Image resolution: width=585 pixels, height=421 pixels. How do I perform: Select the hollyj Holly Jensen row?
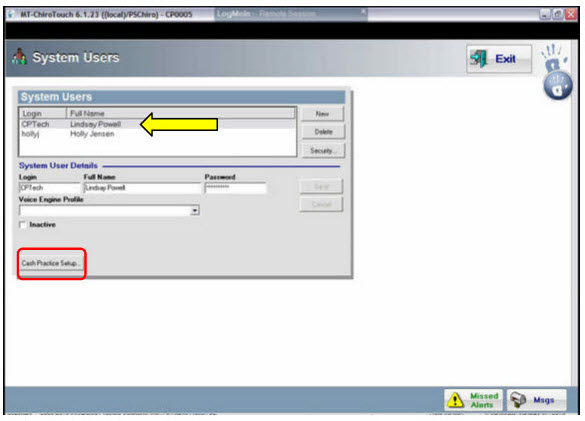click(157, 134)
